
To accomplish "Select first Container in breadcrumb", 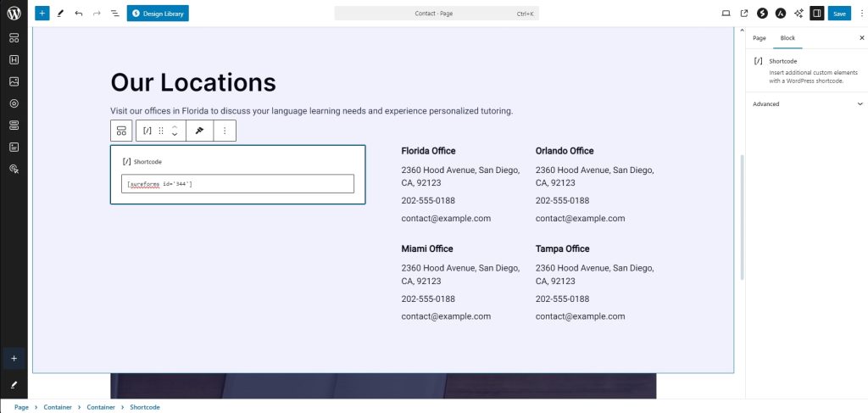I will [x=58, y=407].
